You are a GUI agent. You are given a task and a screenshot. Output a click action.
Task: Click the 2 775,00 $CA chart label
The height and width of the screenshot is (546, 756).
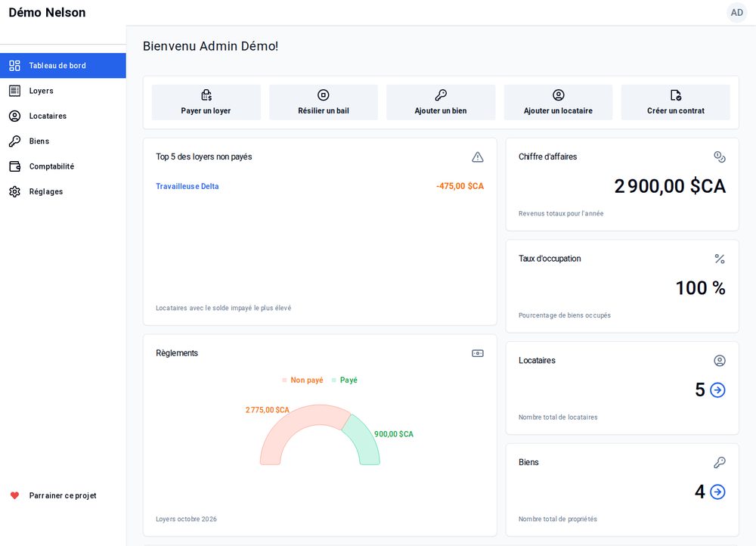tap(268, 410)
